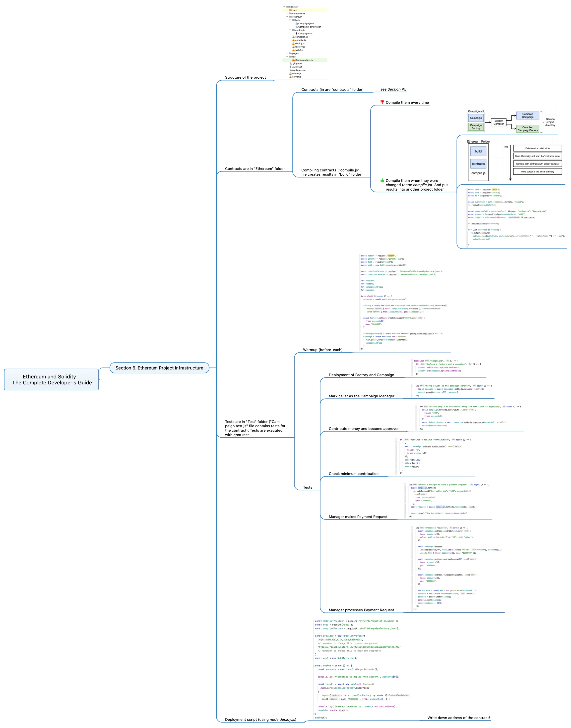Viewport: 571px width, 728px height.
Task: Select 'Manager processes Payment Request' topic
Action: [x=361, y=610]
